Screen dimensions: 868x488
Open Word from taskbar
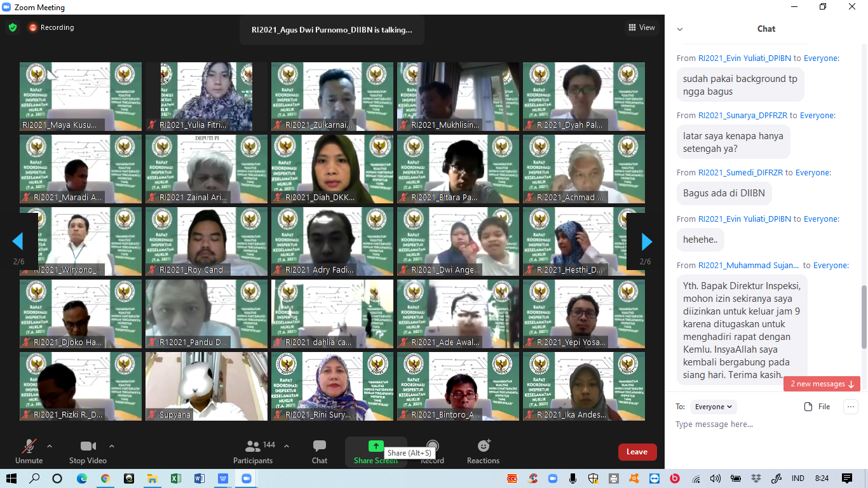[x=200, y=478]
